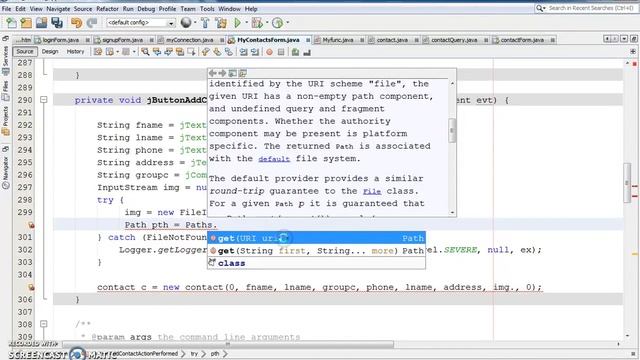Click the search magnifier icon in top search box
The height and width of the screenshot is (360, 640).
coord(540,8)
